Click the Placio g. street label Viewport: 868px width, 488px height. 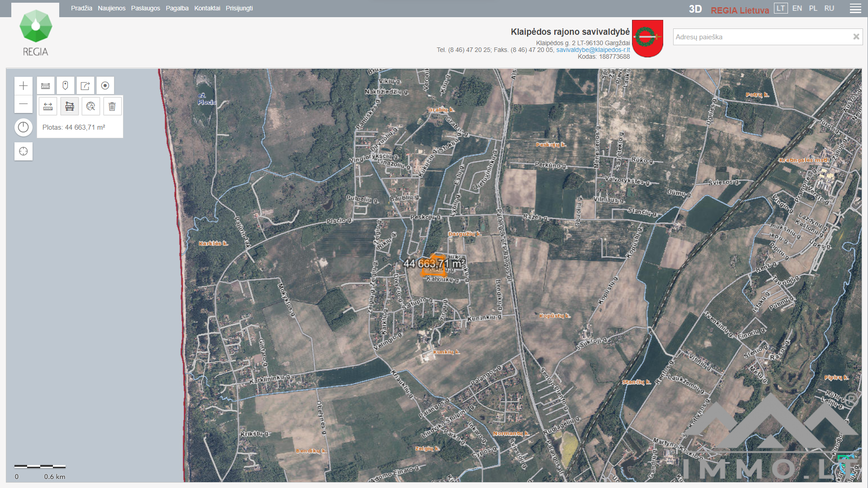[x=339, y=221]
